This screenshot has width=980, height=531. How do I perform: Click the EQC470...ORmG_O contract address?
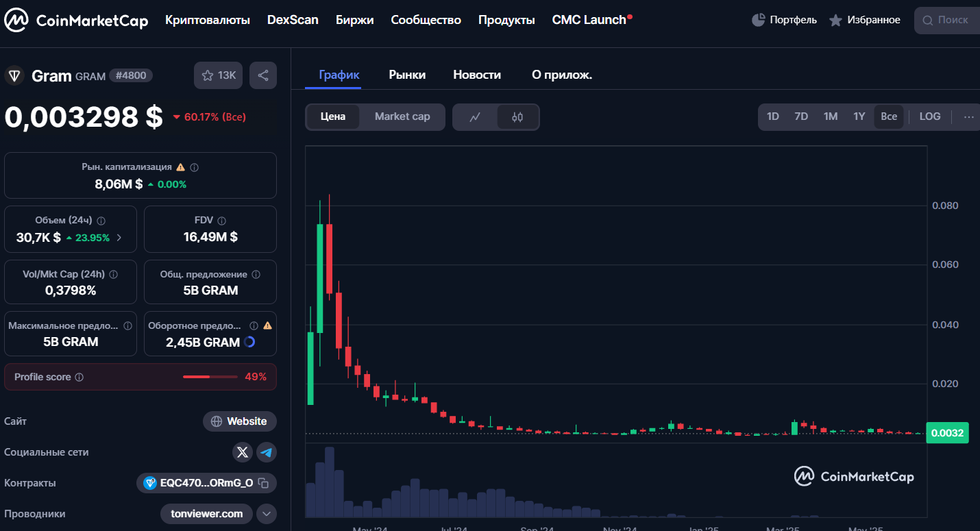pos(206,483)
